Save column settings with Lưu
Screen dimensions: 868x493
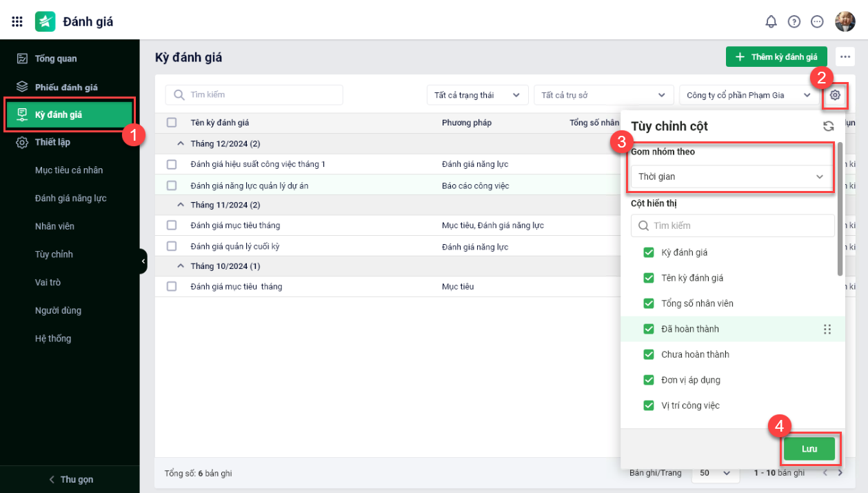[809, 449]
